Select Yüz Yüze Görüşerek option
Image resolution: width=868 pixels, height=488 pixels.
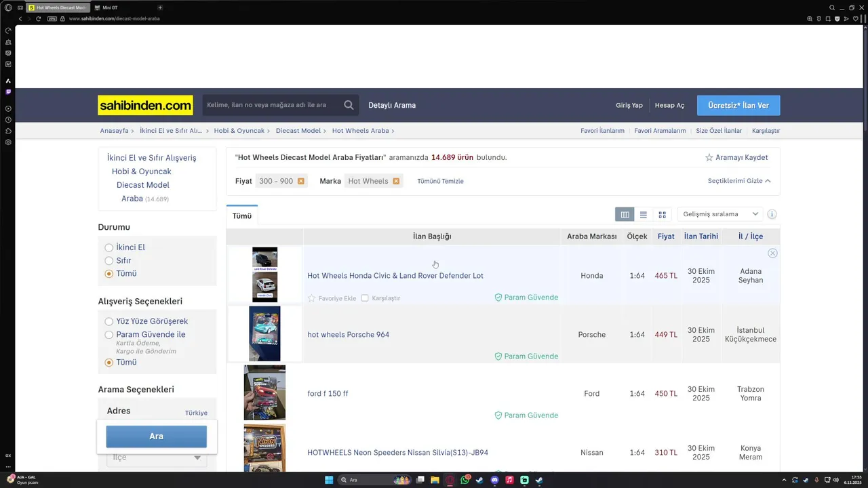108,321
